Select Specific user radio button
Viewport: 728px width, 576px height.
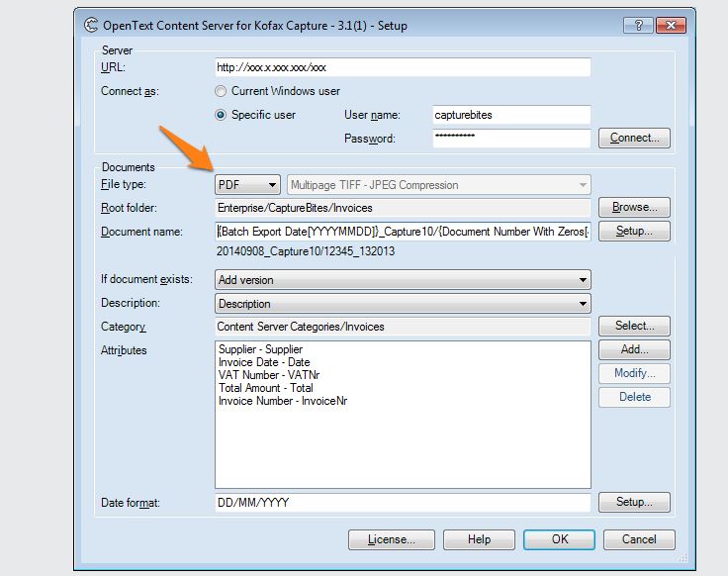[x=221, y=114]
